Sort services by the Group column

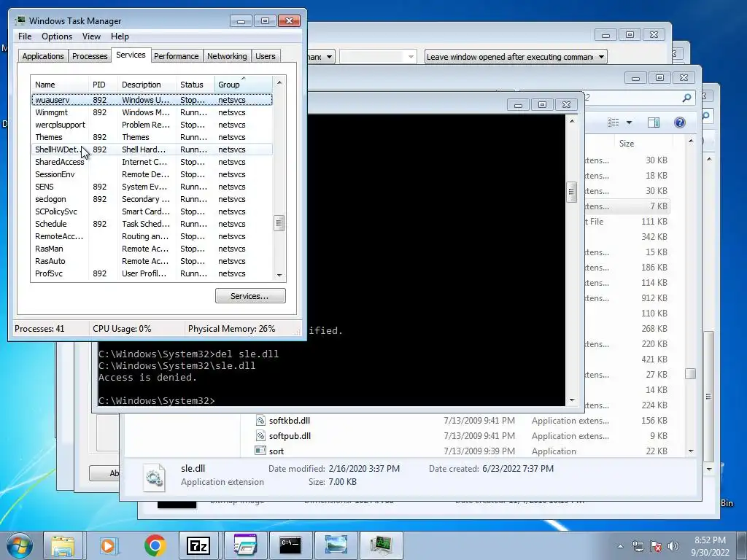coord(243,85)
